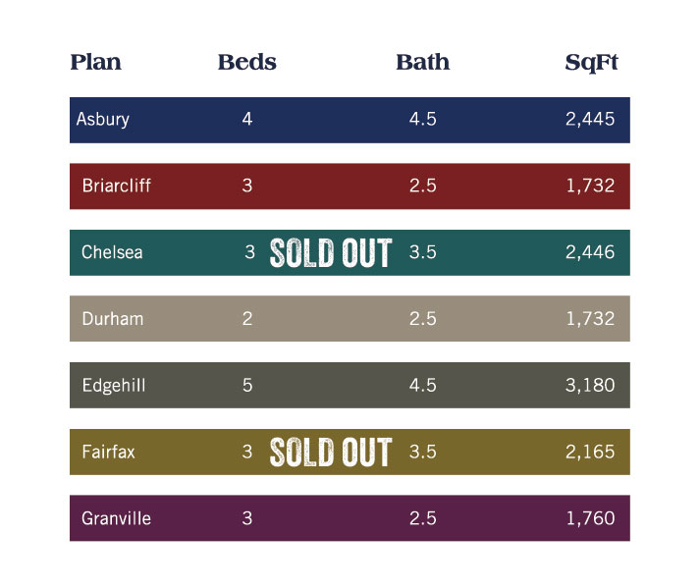This screenshot has width=700, height=588.
Task: Click Briarcliff's 2.5 bath value
Action: tap(423, 186)
